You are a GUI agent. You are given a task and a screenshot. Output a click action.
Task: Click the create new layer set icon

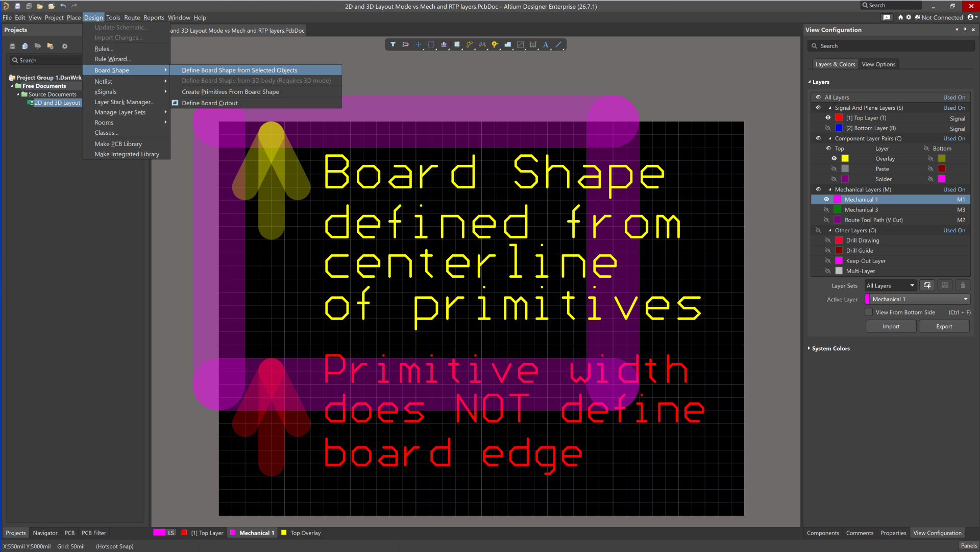[927, 285]
